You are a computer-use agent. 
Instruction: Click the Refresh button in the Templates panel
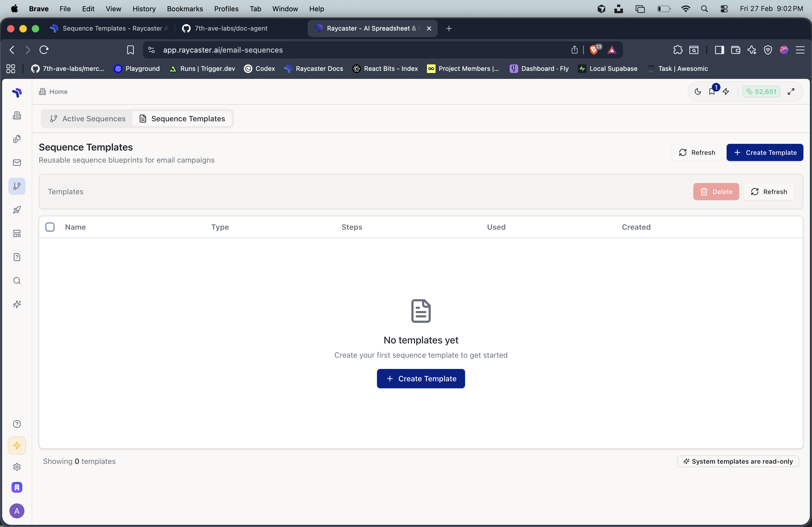pyautogui.click(x=769, y=192)
